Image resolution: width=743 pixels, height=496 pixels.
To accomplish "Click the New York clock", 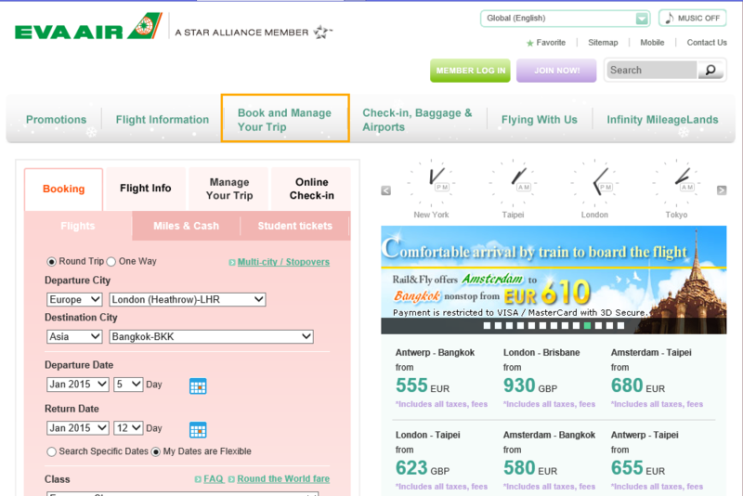I will point(431,183).
